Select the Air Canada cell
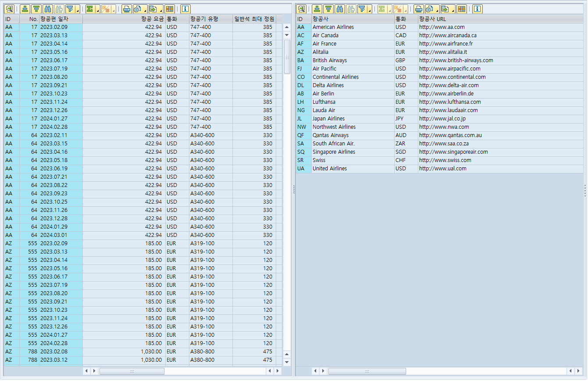The width and height of the screenshot is (588, 381). point(353,35)
